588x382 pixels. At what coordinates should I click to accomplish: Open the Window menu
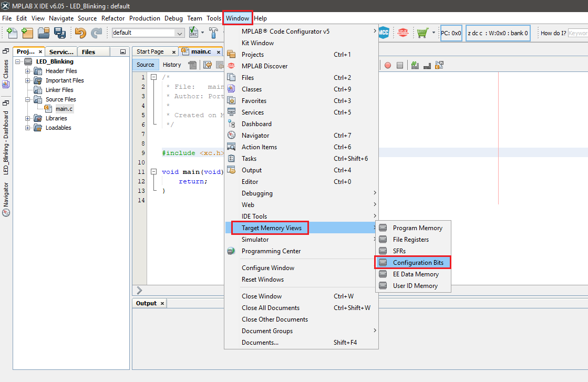pyautogui.click(x=238, y=18)
